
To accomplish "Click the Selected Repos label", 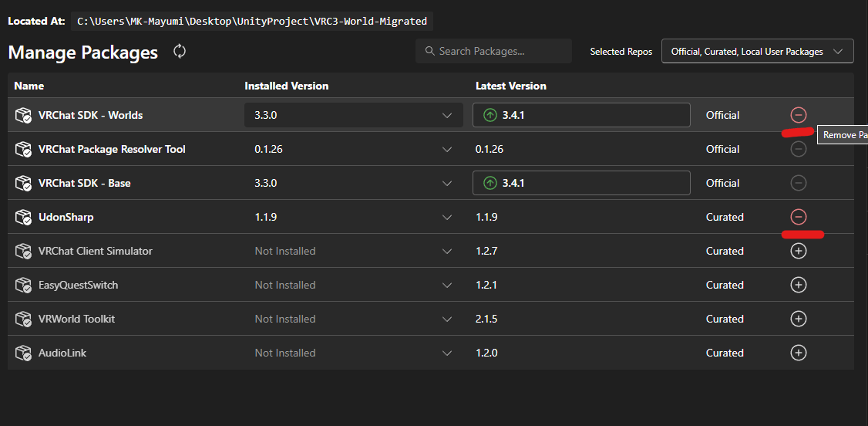I will [621, 52].
